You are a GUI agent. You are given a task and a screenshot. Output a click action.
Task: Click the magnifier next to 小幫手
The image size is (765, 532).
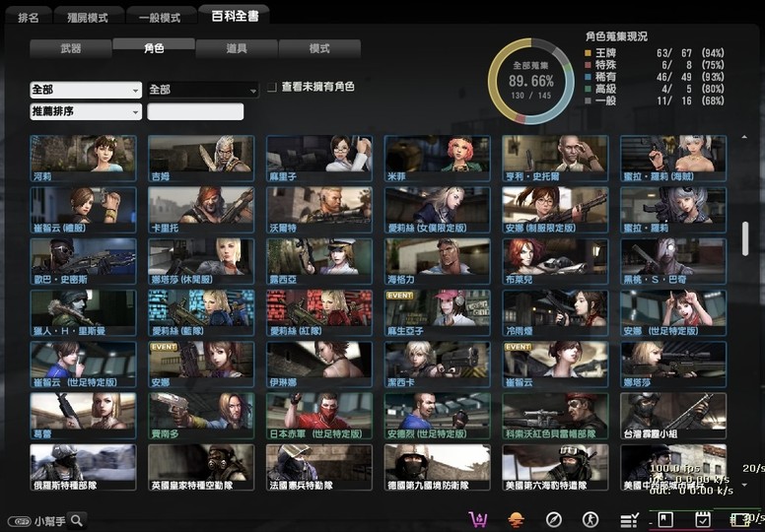(x=76, y=520)
